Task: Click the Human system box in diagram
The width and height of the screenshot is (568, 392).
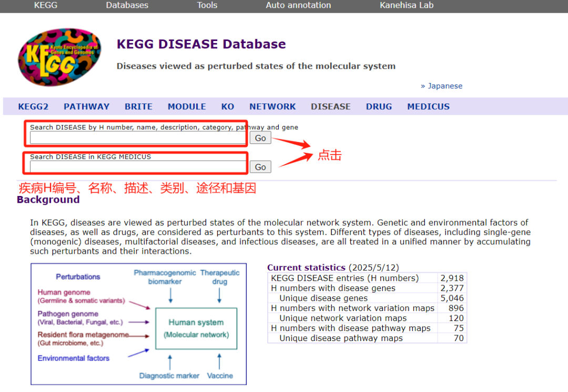Action: pyautogui.click(x=196, y=328)
